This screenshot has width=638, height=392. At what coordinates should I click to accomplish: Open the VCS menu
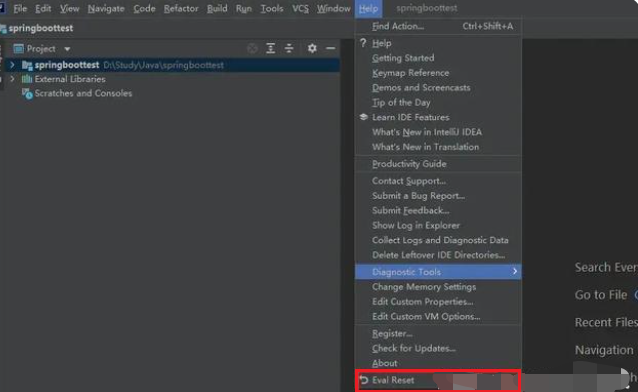pyautogui.click(x=300, y=9)
